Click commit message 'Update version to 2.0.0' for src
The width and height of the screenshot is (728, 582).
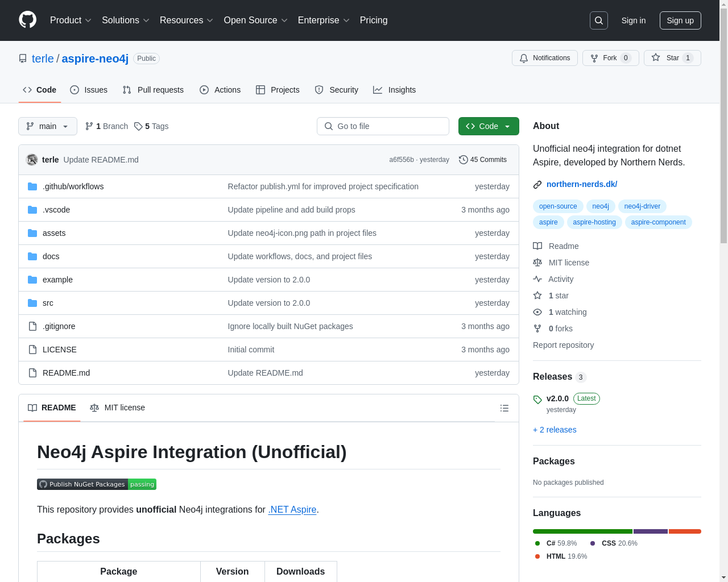pyautogui.click(x=269, y=303)
